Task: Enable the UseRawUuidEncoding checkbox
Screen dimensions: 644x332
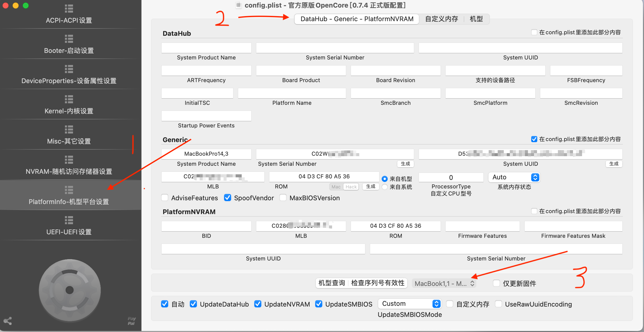Action: (x=498, y=304)
